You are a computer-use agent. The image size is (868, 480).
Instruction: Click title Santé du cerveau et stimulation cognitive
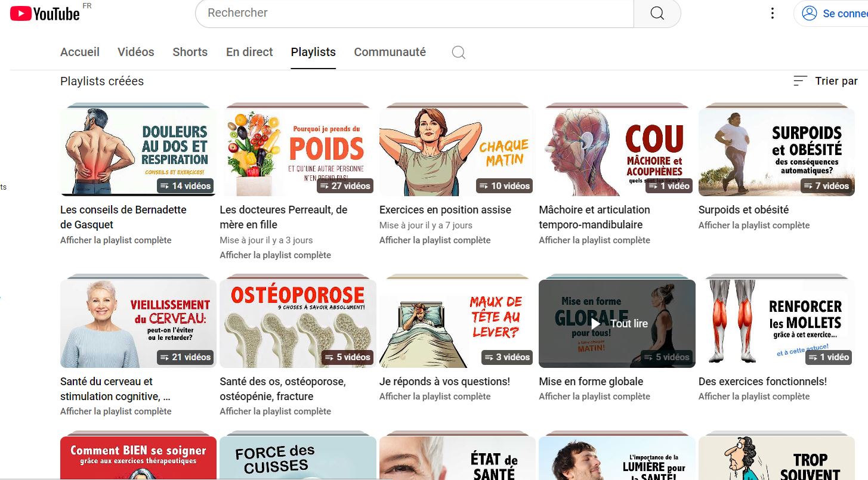click(x=115, y=389)
